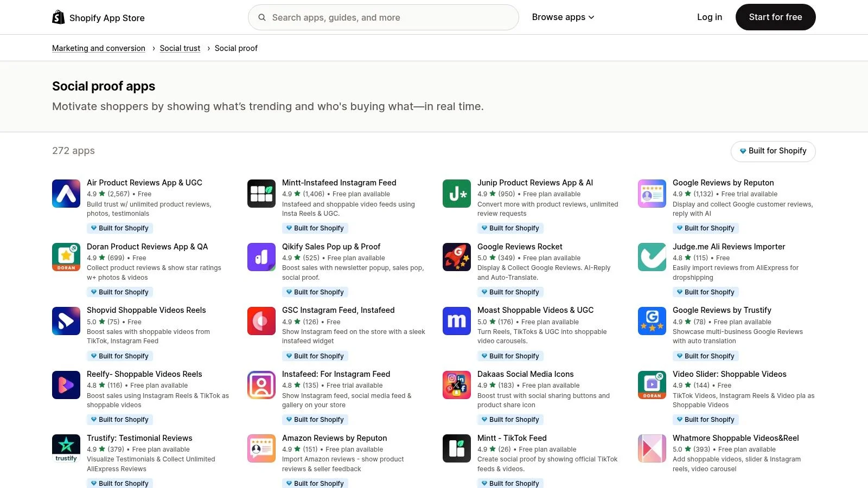Open Moast Shoppable Videos app icon

pyautogui.click(x=457, y=321)
